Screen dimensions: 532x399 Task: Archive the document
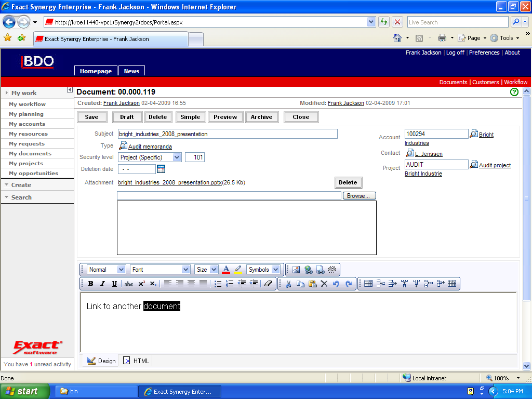pos(262,117)
